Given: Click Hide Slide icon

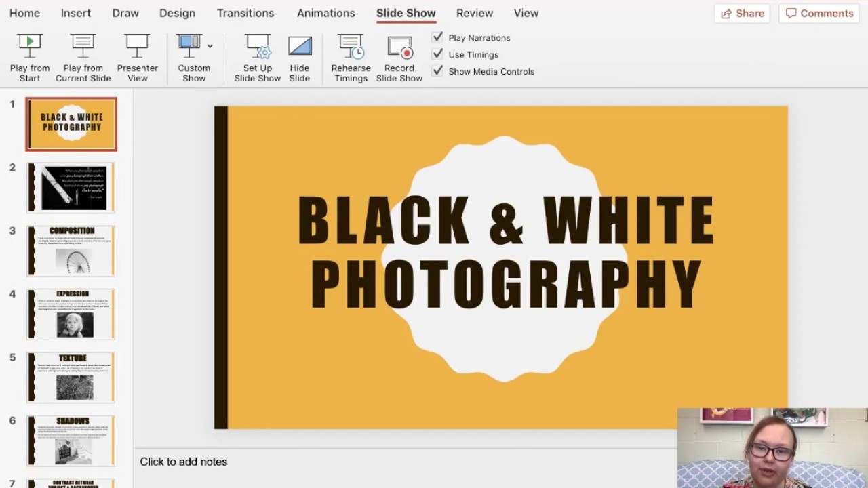Looking at the screenshot, I should pyautogui.click(x=300, y=45).
